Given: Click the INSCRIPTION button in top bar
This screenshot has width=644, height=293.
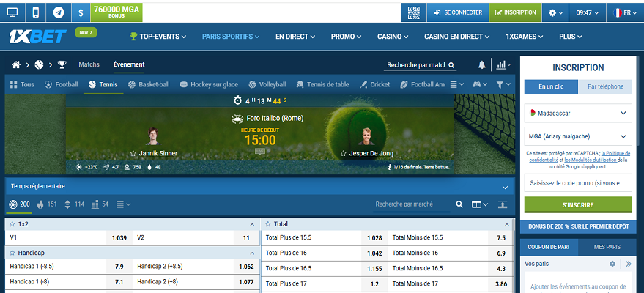Looking at the screenshot, I should coord(516,12).
